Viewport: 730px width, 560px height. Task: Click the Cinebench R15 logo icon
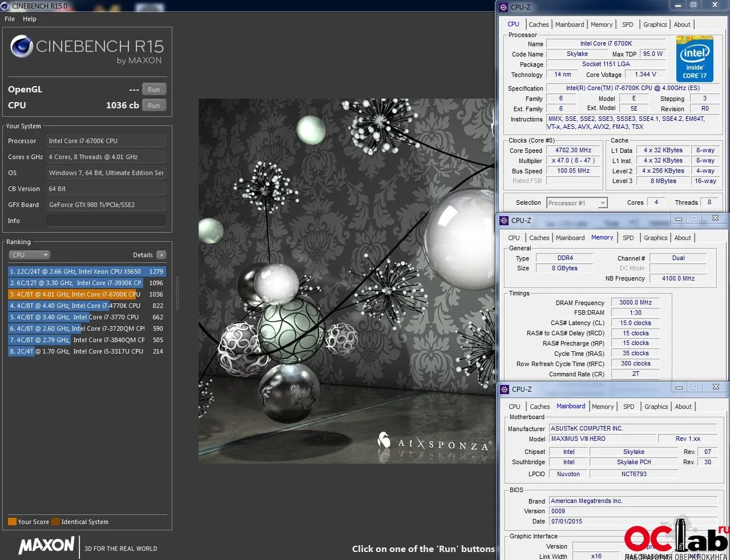coord(21,47)
